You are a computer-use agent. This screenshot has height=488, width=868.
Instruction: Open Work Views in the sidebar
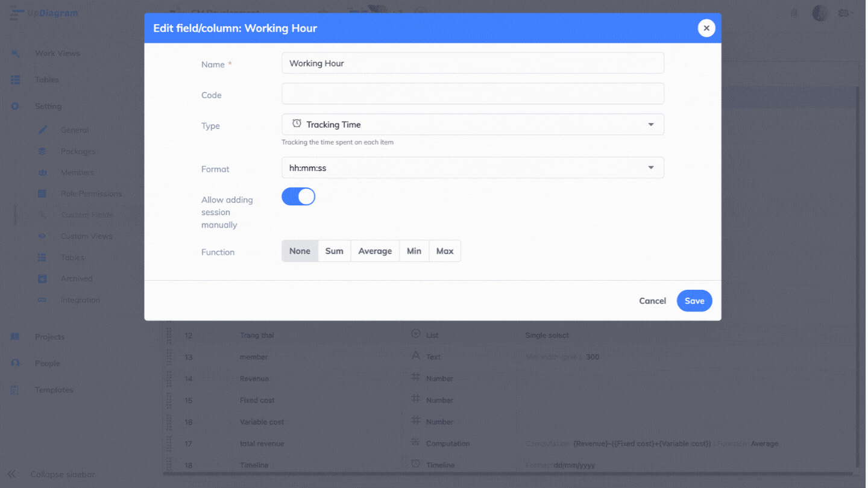[57, 53]
